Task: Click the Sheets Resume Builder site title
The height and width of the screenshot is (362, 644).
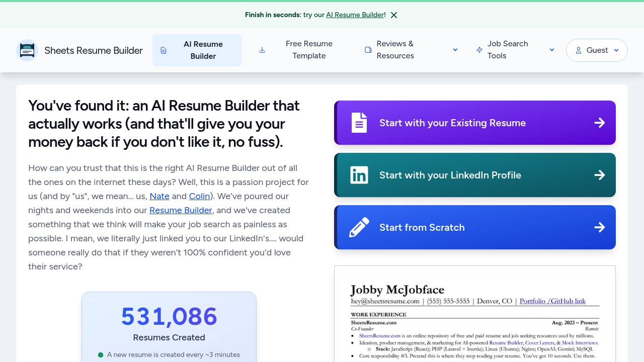Action: [94, 50]
